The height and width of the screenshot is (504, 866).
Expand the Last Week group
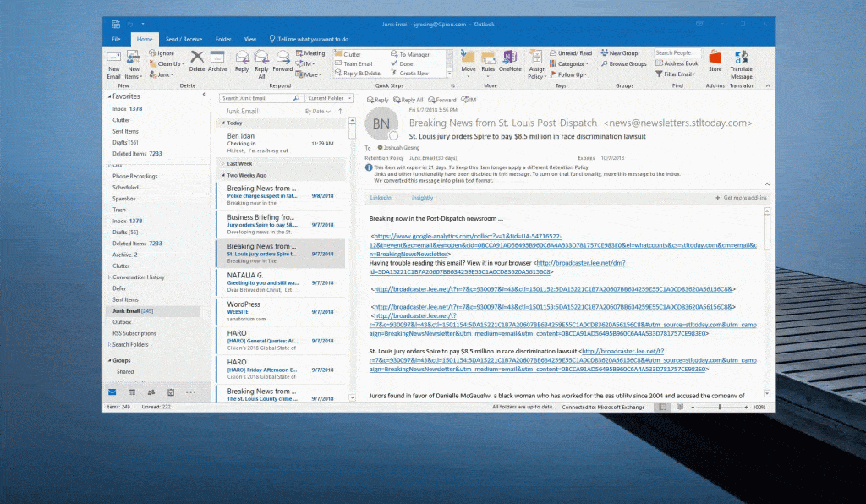(222, 163)
